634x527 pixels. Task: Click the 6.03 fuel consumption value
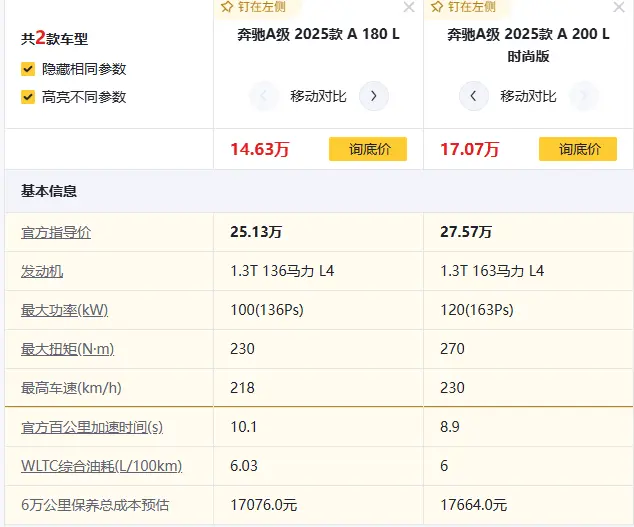[x=244, y=466]
